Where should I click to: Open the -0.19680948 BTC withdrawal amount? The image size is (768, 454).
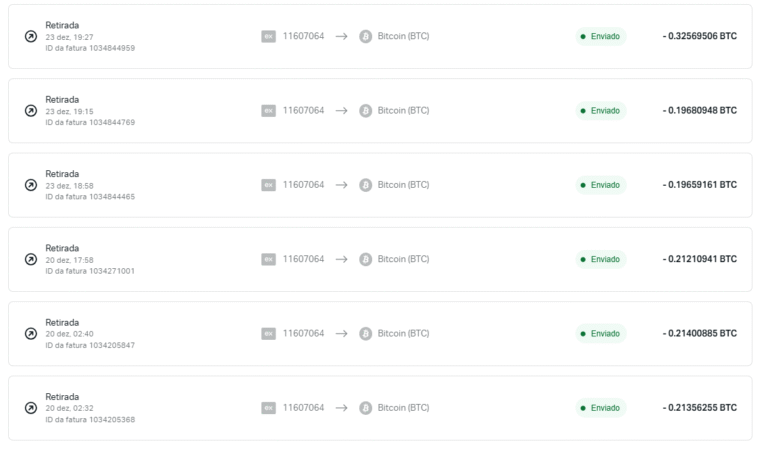tap(699, 111)
